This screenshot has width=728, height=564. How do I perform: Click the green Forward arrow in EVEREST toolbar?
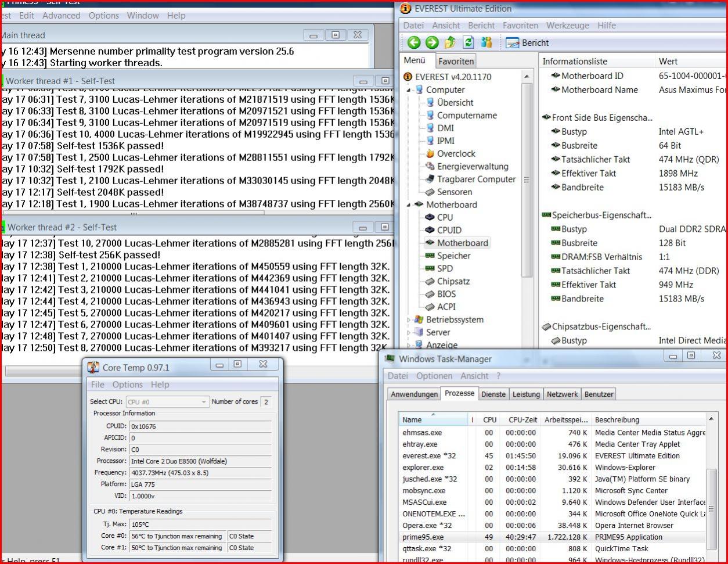(432, 42)
